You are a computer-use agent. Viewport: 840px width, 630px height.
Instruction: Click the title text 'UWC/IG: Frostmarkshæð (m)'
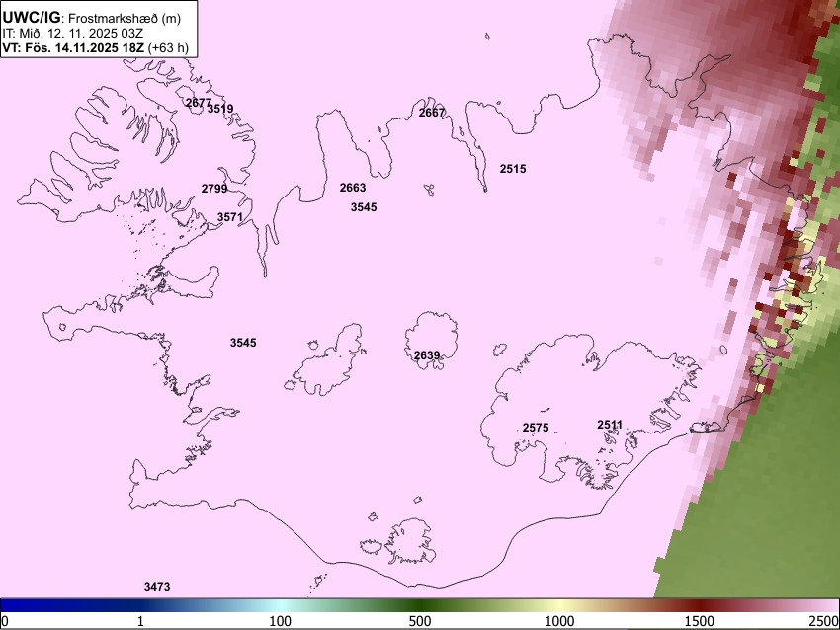(92, 18)
